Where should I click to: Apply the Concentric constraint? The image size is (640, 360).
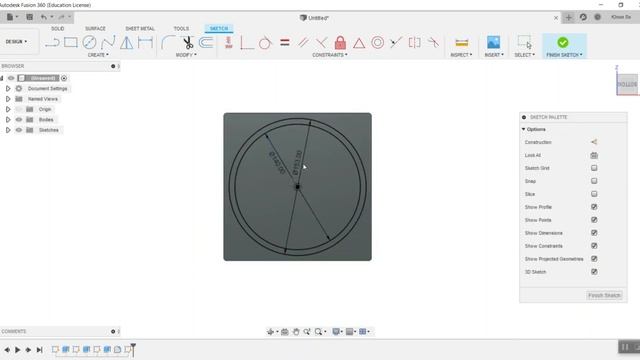378,42
